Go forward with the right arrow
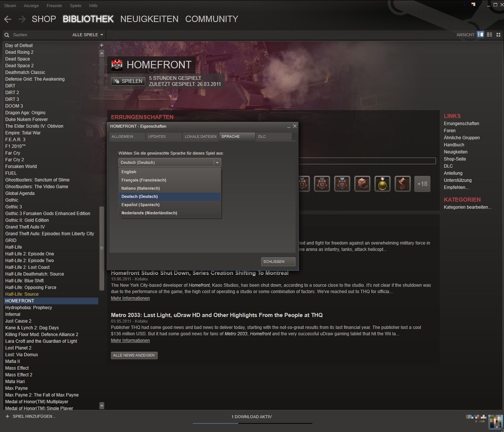The height and width of the screenshot is (432, 504). coord(22,19)
